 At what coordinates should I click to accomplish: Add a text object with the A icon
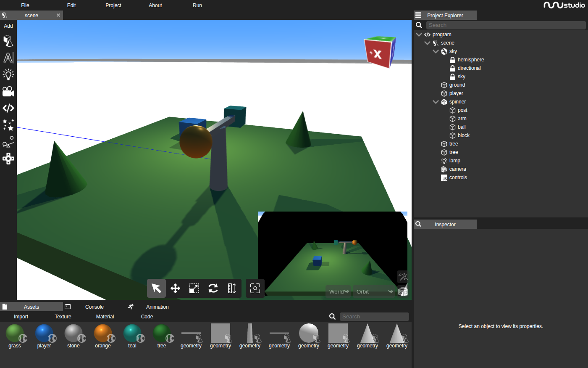point(8,58)
